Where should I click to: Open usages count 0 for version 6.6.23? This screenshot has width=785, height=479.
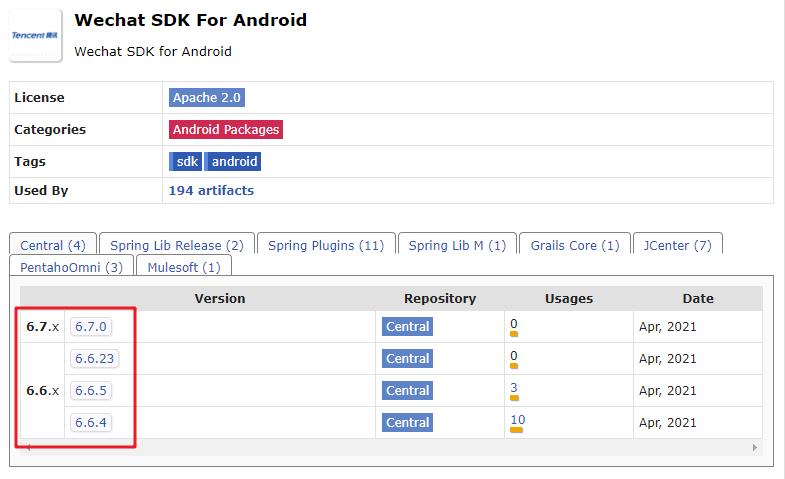[x=514, y=356]
